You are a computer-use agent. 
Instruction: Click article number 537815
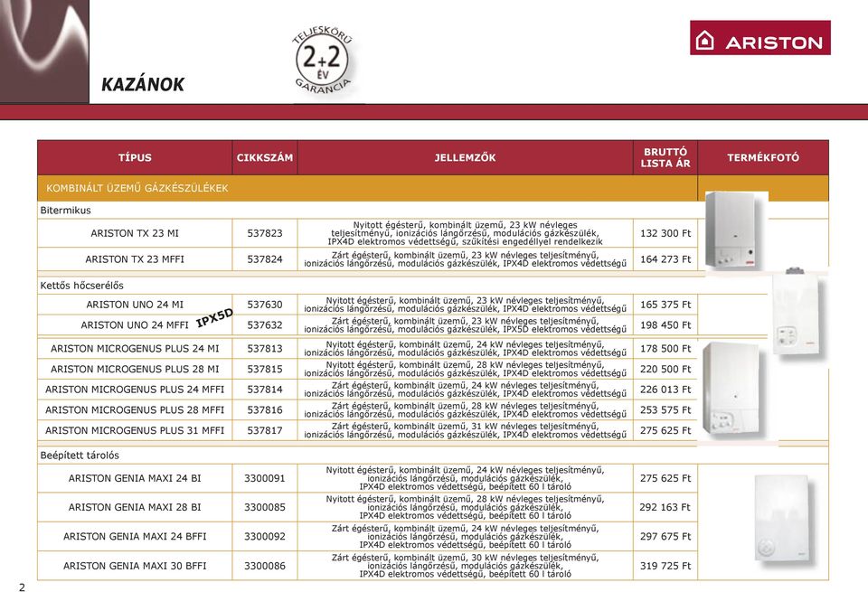265,369
